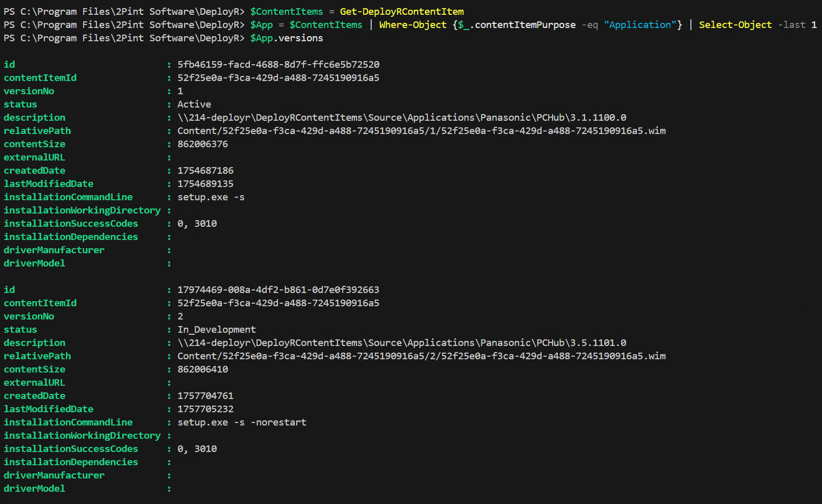Click the setup.exe -s -norestart command line
Screen dimensions: 822x504
242,422
